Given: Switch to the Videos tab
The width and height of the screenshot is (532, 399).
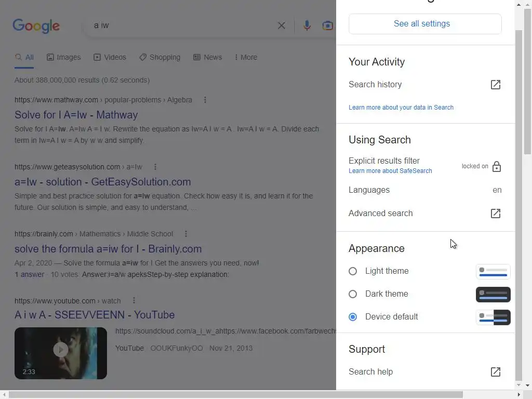Looking at the screenshot, I should point(110,57).
